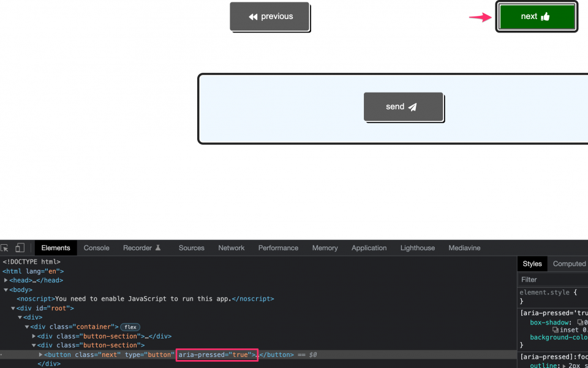Click the previous button on the page
588x368 pixels.
pyautogui.click(x=269, y=17)
